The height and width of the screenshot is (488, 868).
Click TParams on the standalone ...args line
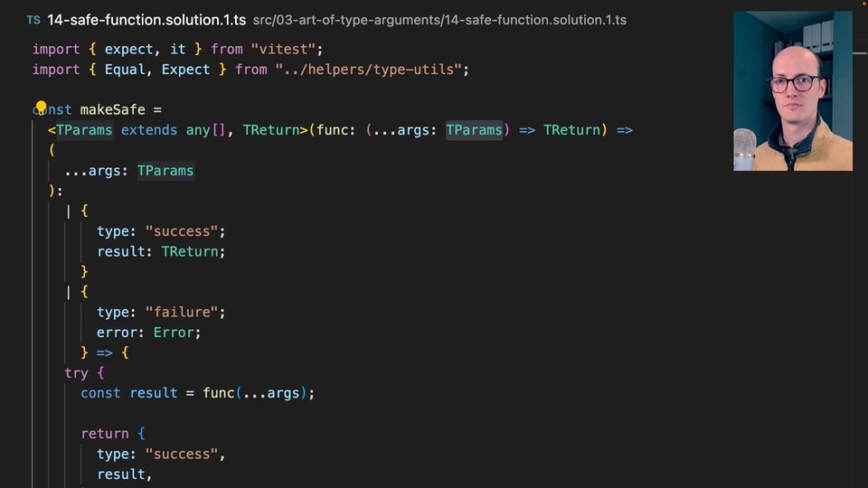coord(165,170)
